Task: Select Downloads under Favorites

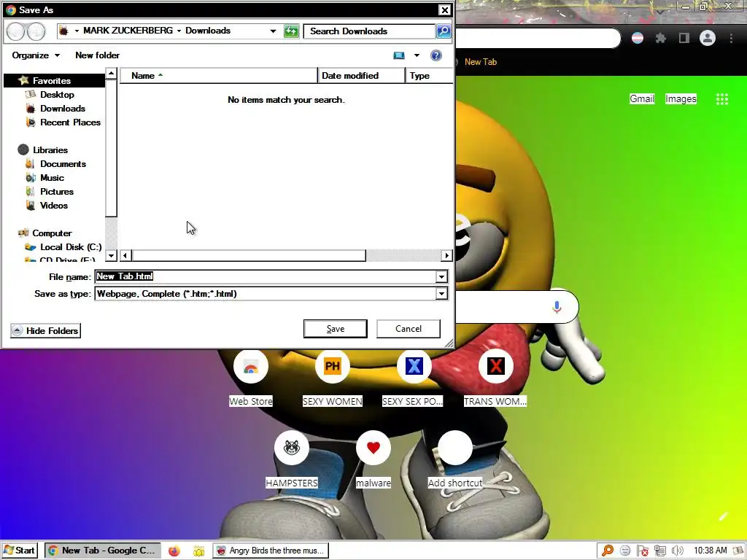Action: coord(63,108)
